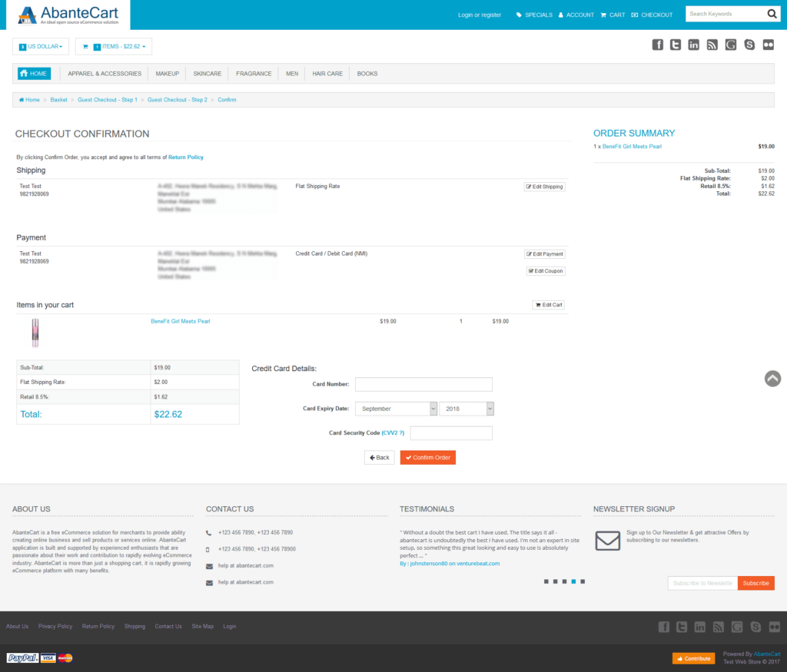The width and height of the screenshot is (787, 672).
Task: Focus the Subscribe to Newsletter field
Action: point(702,583)
